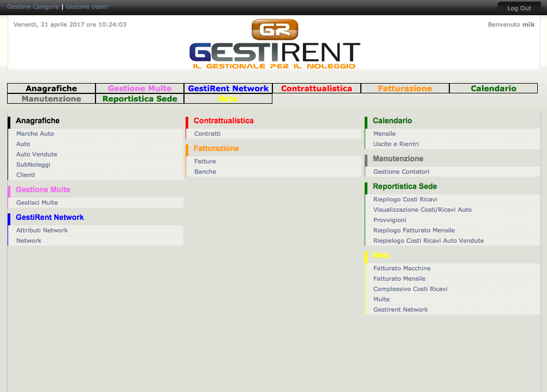This screenshot has height=392, width=547.
Task: Click the black Anagrafiche section heading
Action: [37, 121]
